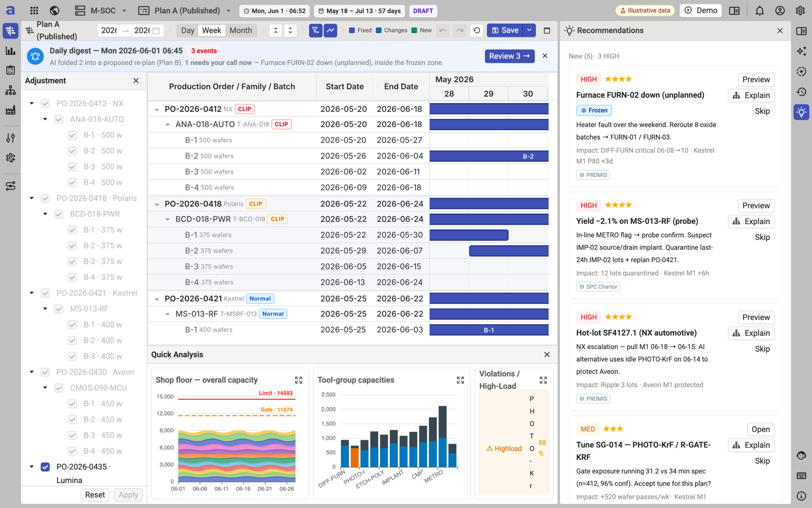Viewport: 812px width, 508px height.
Task: Toggle ANA-018-AUTO checkbox in Adjustment
Action: tap(59, 119)
